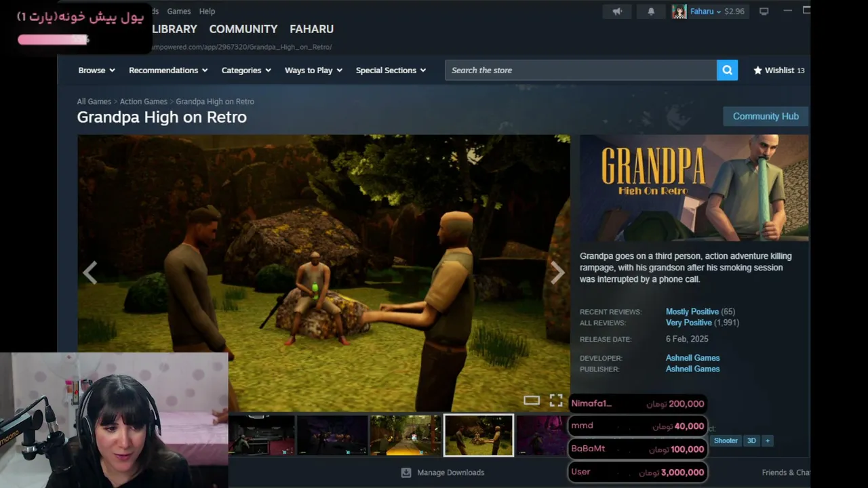
Task: Select the 3D tag
Action: [751, 441]
